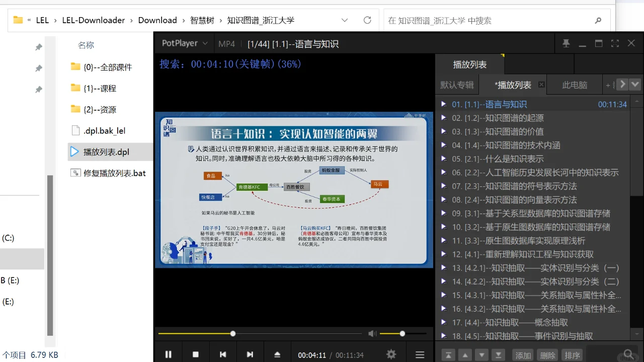The height and width of the screenshot is (362, 644).
Task: Select the *播放列表 tab
Action: [513, 85]
